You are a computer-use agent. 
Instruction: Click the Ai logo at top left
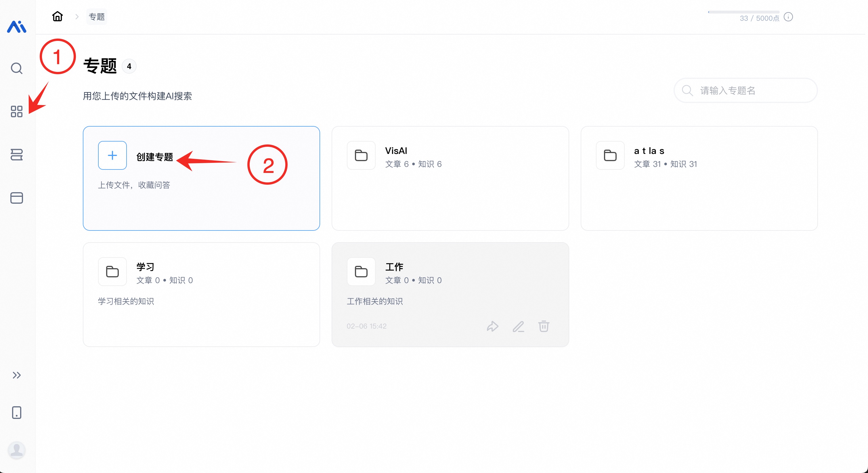pyautogui.click(x=16, y=27)
